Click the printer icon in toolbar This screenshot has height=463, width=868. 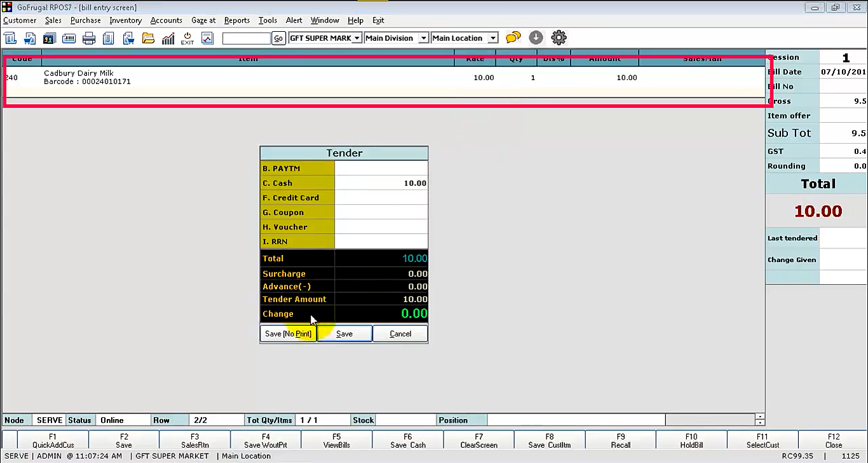[89, 38]
